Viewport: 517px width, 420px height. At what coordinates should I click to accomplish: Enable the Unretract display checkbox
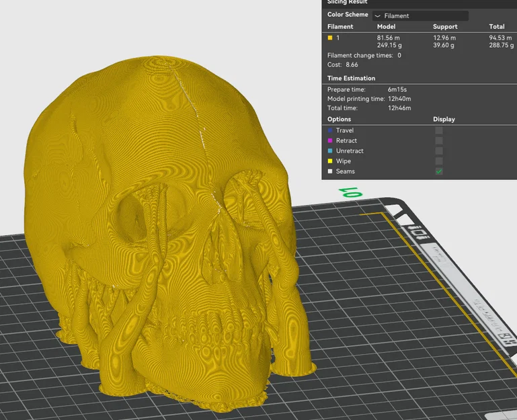point(439,151)
